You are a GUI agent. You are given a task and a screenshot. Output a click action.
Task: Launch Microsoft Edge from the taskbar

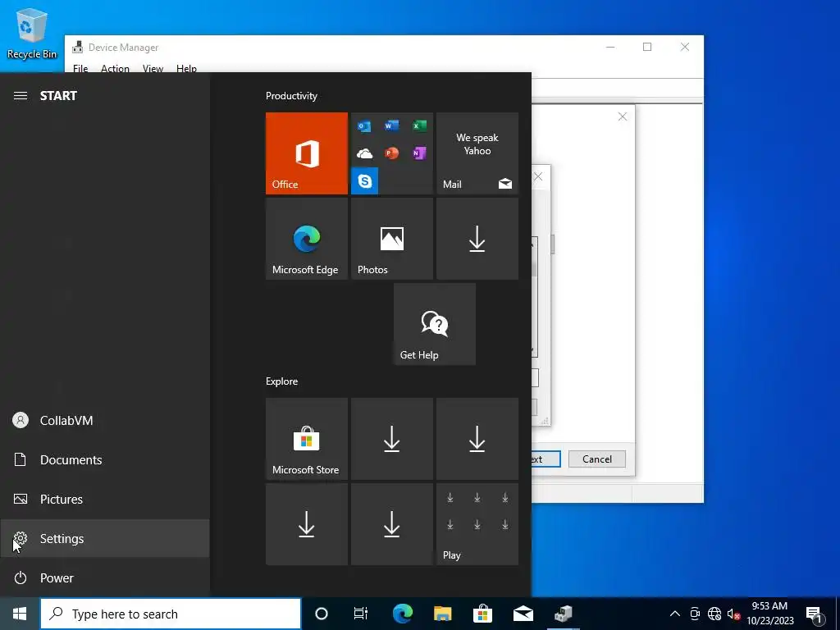point(403,614)
